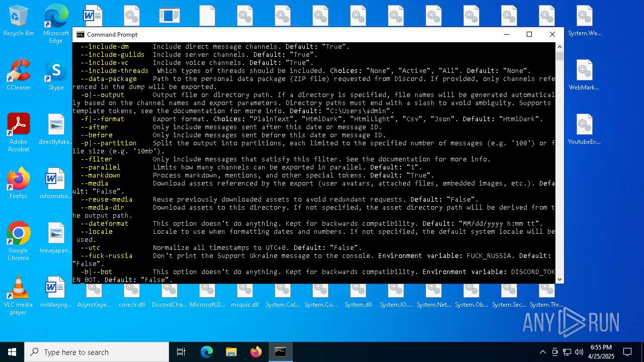Screen dimensions: 644x362
Task: Open Edge from the taskbar
Action: pyautogui.click(x=207, y=352)
